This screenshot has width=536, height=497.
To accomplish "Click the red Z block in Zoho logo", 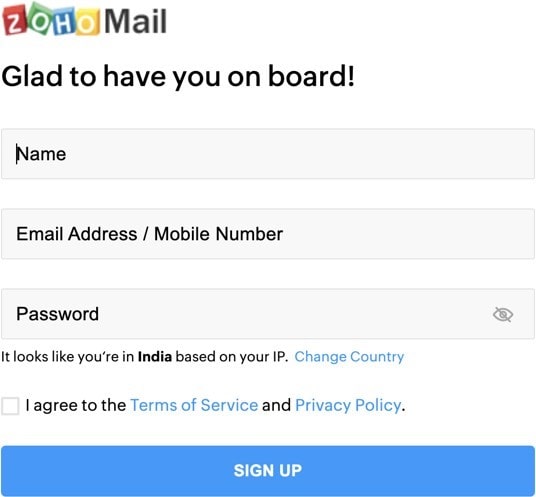I will pos(14,20).
